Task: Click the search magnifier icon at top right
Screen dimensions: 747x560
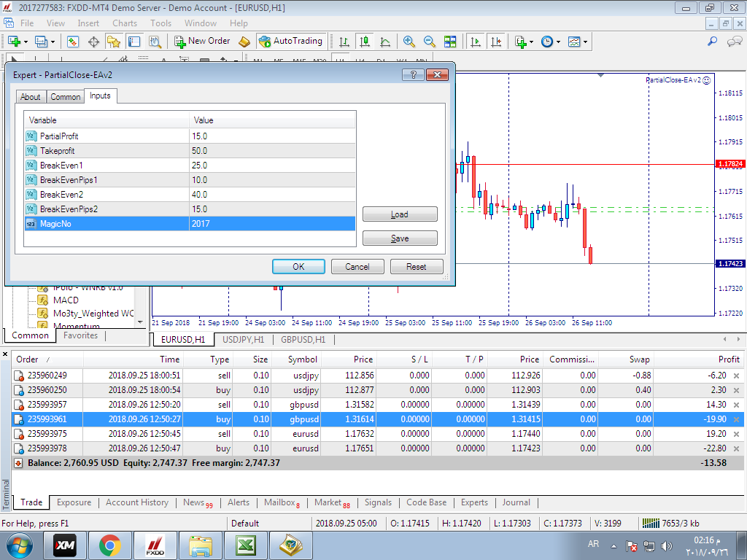Action: coord(713,42)
